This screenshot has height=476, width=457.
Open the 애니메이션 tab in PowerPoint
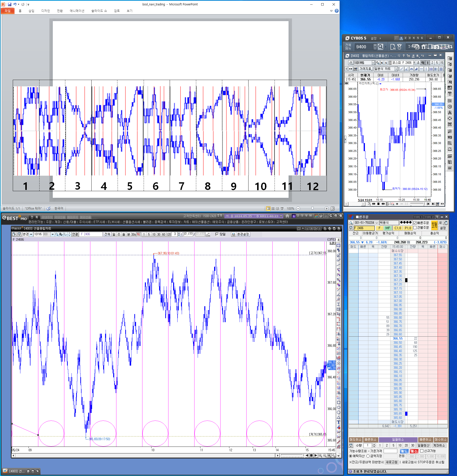coord(77,11)
